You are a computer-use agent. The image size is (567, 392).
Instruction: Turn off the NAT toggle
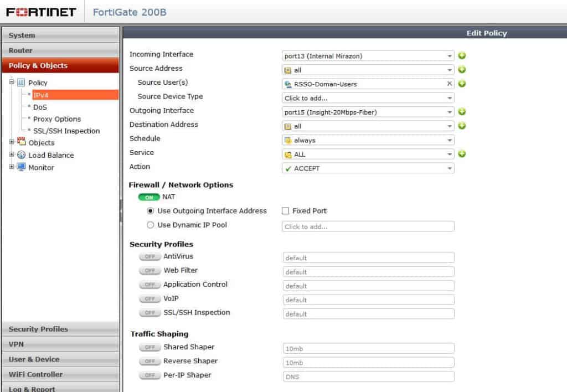coord(148,197)
